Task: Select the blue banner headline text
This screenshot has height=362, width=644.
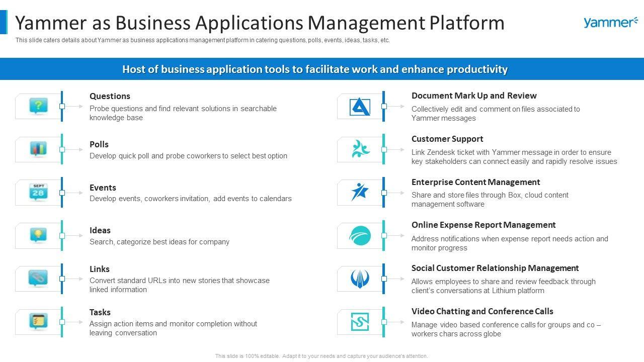Action: [x=315, y=69]
